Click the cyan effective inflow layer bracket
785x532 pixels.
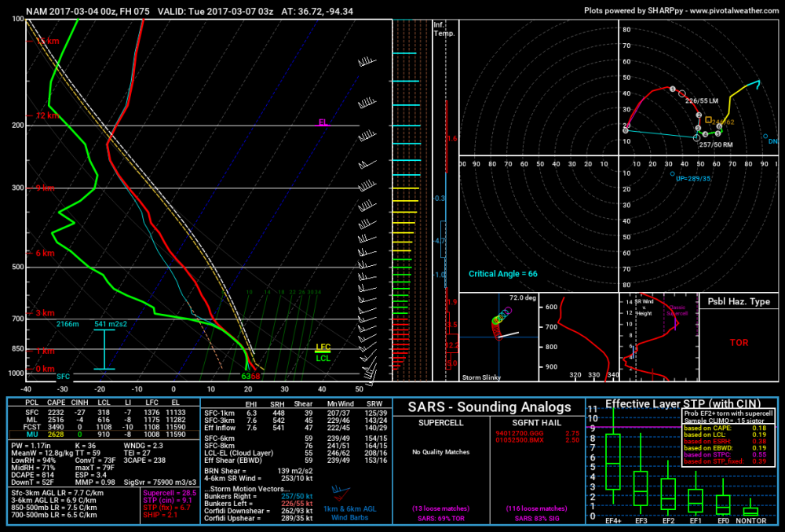tap(104, 349)
